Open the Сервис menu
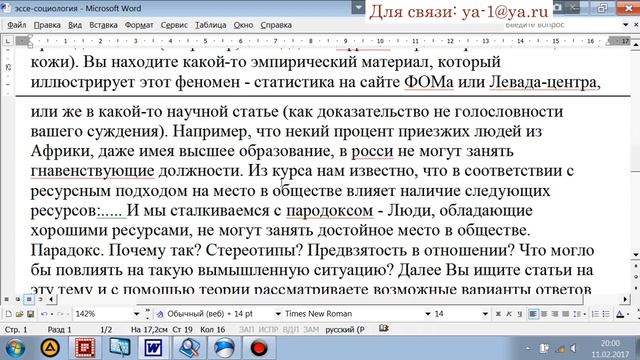 [174, 25]
